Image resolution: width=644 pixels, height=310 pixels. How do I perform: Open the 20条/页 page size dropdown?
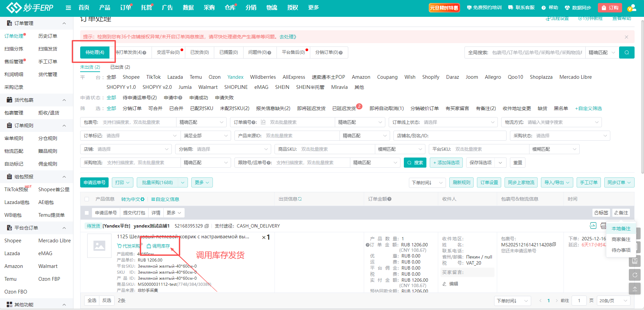coord(614,301)
